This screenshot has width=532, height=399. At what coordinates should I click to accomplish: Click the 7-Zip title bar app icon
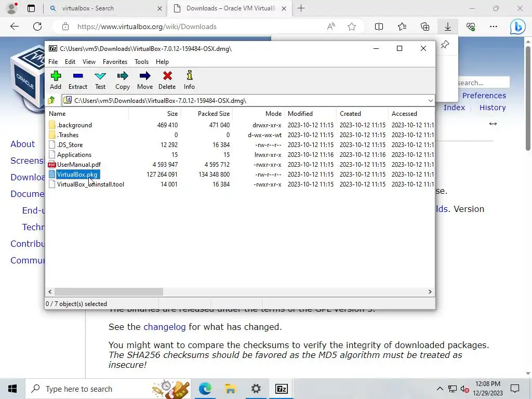click(x=53, y=48)
